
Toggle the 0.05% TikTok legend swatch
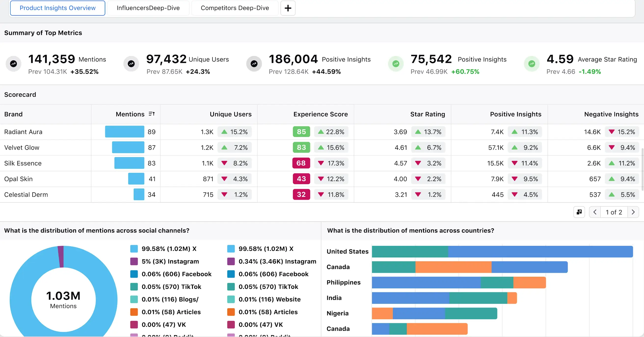(134, 286)
